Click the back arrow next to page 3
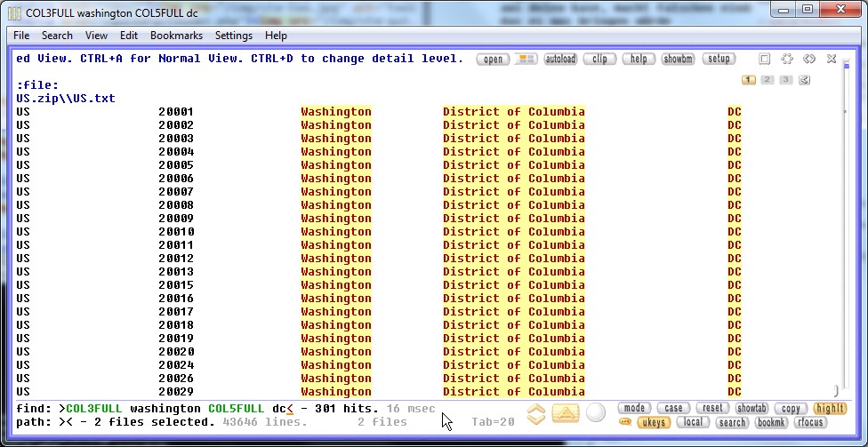Screen dimensions: 868x447 pyautogui.click(x=804, y=80)
